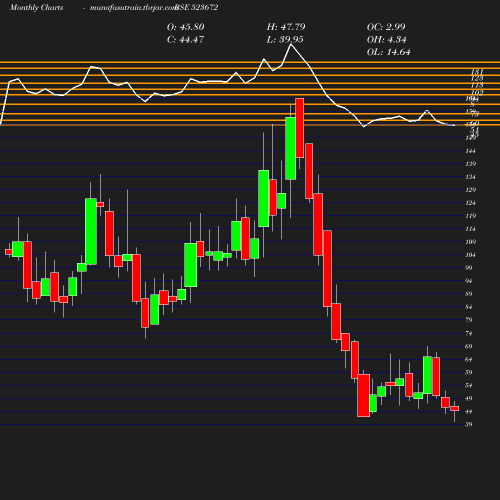Click the 74 price axis label

(x=469, y=333)
